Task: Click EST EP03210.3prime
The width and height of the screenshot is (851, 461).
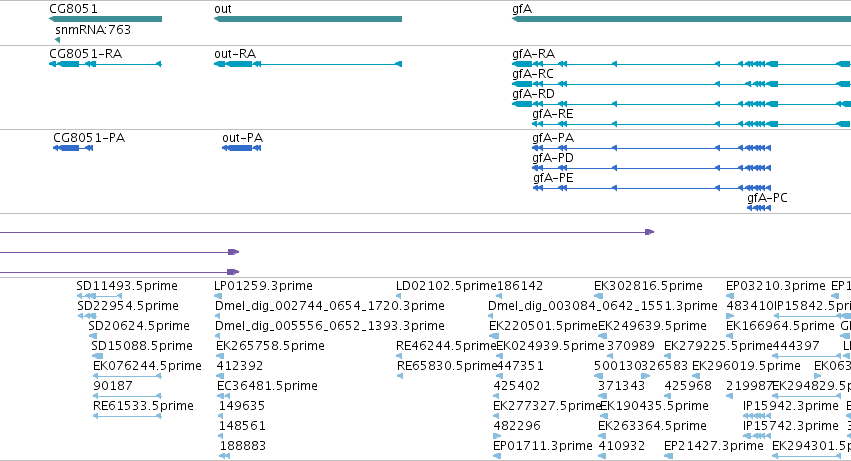Action: click(x=776, y=286)
